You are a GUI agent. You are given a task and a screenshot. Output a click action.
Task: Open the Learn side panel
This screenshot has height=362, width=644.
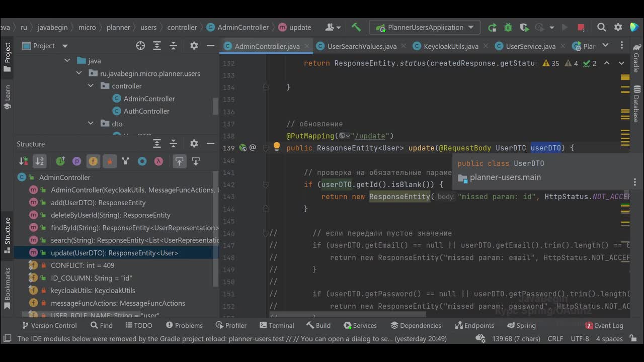click(x=7, y=98)
